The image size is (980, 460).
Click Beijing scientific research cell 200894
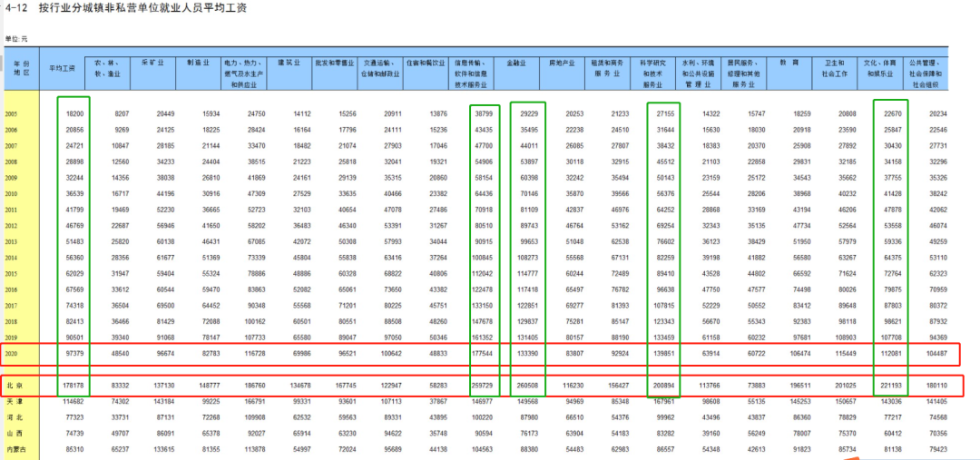[662, 387]
